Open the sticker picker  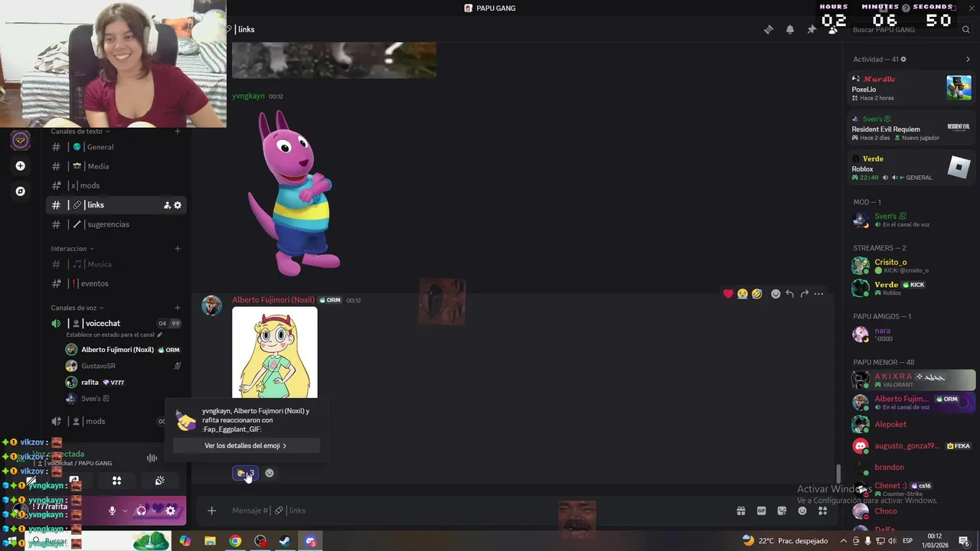click(782, 510)
